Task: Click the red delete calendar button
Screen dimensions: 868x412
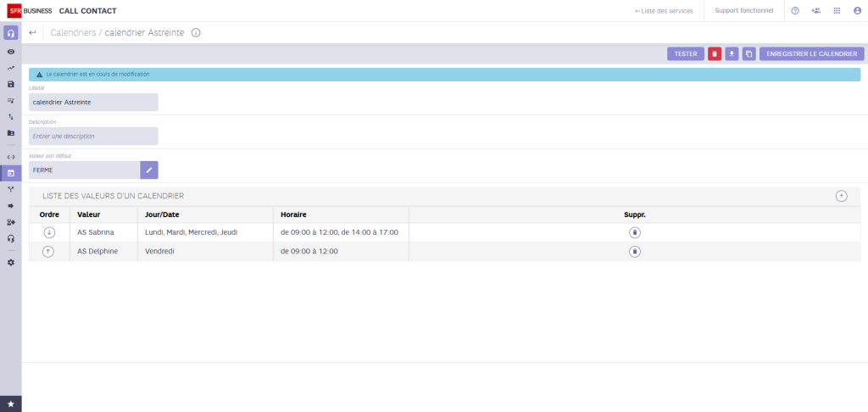Action: pos(715,53)
